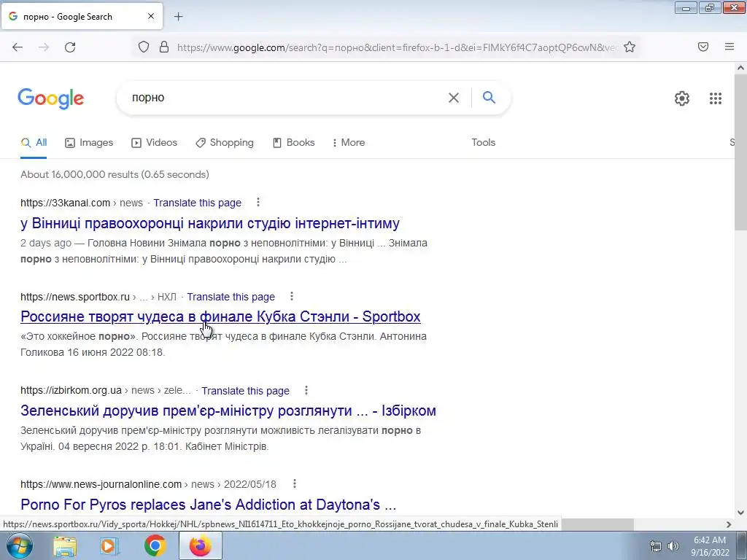Open Windows Explorer from taskbar
This screenshot has height=560, width=747.
pos(65,545)
